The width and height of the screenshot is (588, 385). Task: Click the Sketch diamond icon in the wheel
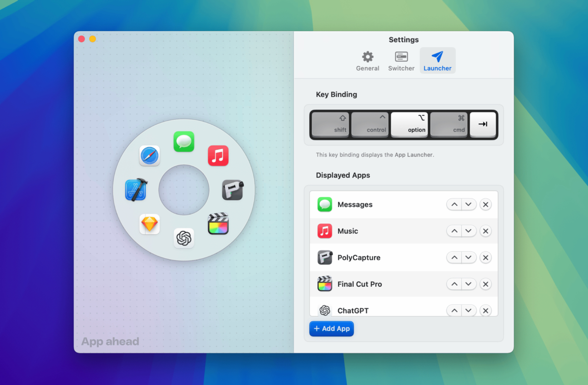[149, 224]
